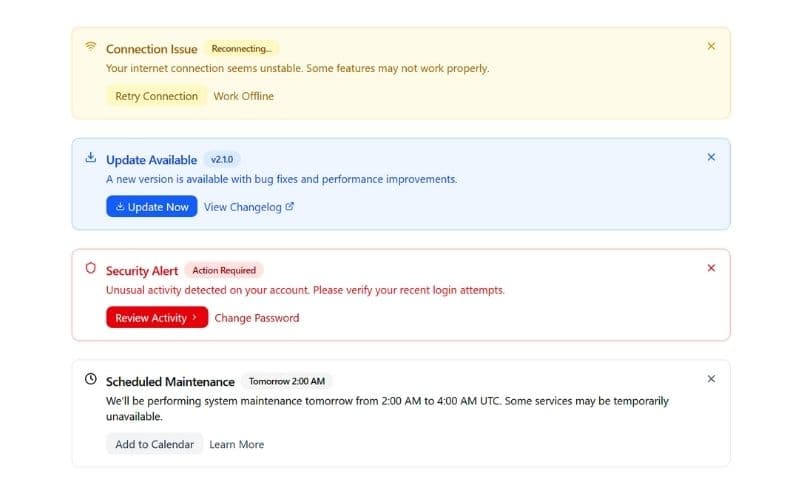800x500 pixels.
Task: Click the maintenance description mentioning 4:00 AM UTC
Action: coord(387,408)
